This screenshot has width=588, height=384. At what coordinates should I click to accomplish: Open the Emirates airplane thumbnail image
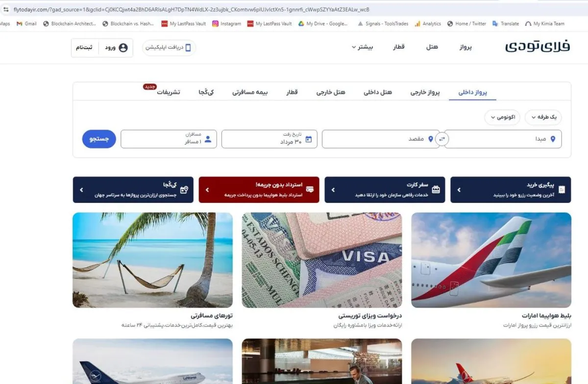[491, 260]
